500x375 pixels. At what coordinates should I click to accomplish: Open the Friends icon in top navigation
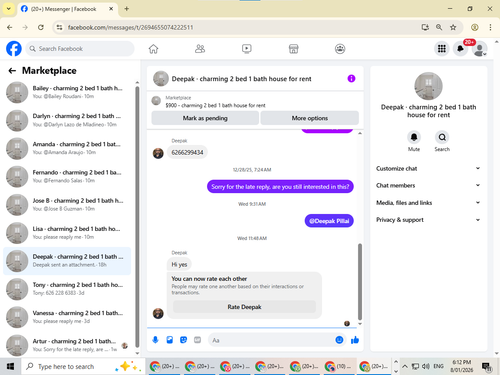(200, 49)
